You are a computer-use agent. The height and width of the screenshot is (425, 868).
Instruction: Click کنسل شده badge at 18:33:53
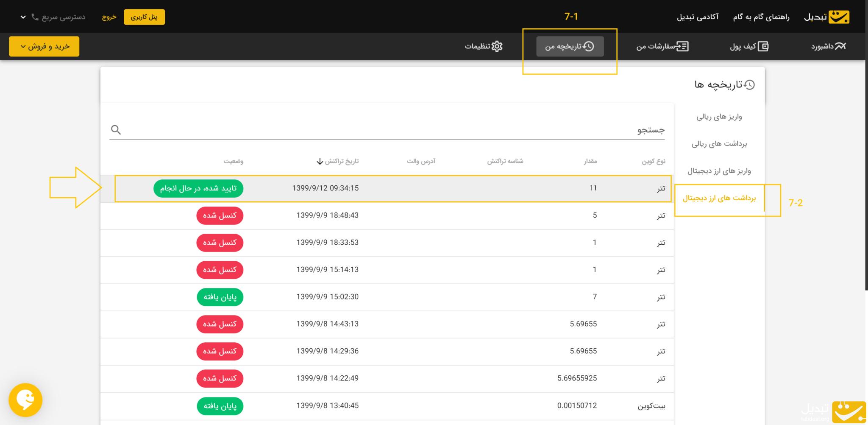[220, 243]
